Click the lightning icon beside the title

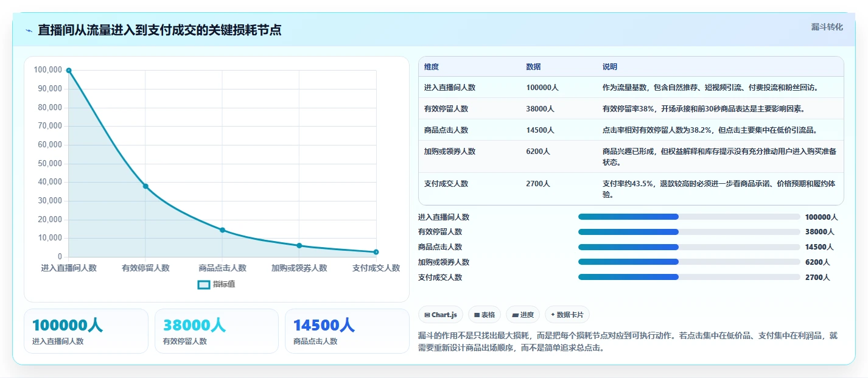(x=29, y=30)
